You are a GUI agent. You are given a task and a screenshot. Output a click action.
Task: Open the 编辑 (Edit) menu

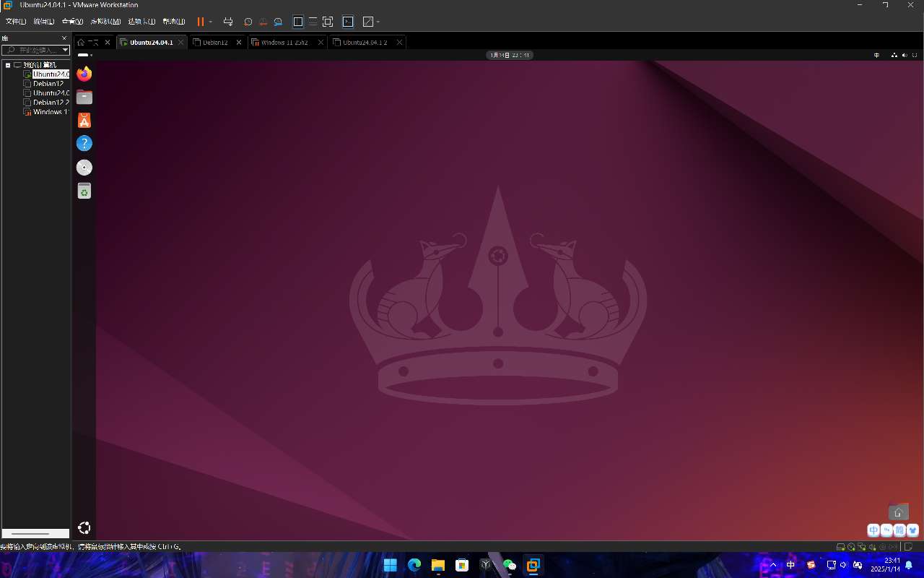pyautogui.click(x=44, y=22)
